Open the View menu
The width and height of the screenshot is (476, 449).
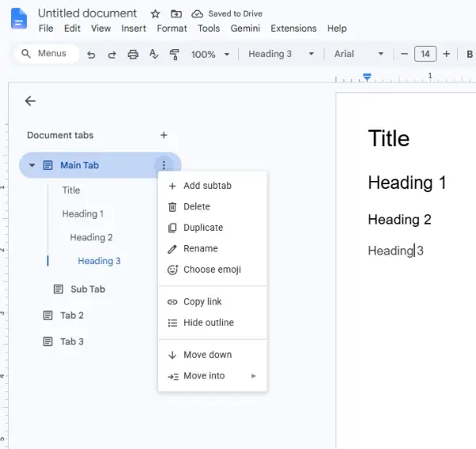tap(101, 29)
